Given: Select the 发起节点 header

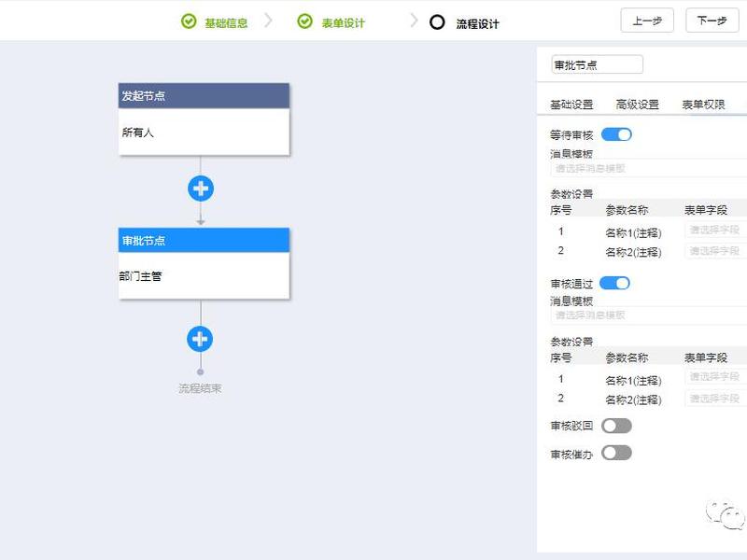Looking at the screenshot, I should pyautogui.click(x=204, y=96).
